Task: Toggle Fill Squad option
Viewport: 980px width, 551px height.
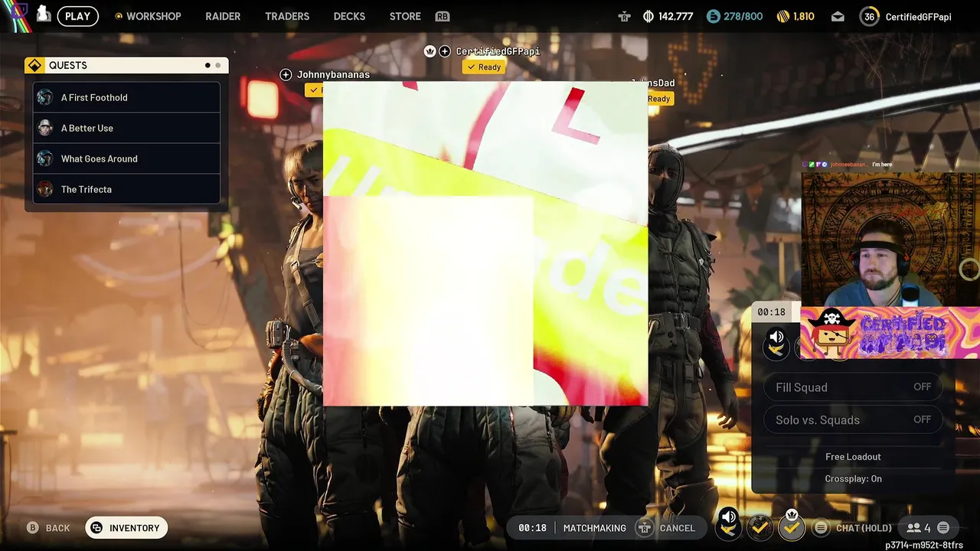Action: (x=853, y=387)
